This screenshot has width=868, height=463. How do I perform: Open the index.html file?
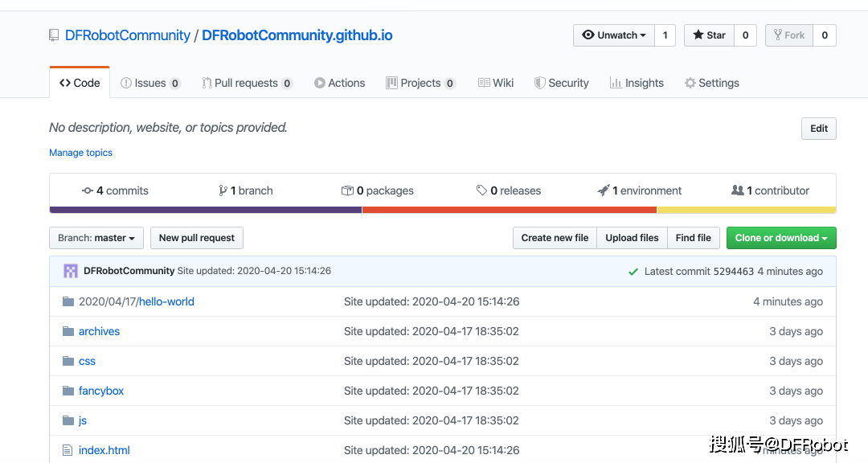104,450
